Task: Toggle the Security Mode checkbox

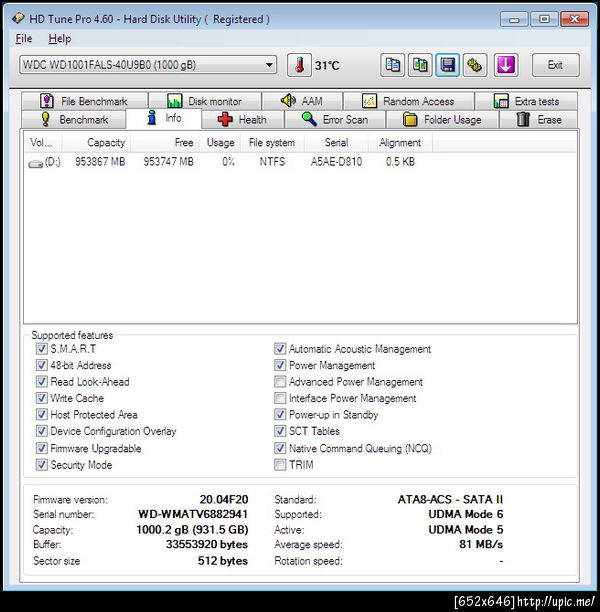Action: click(41, 464)
